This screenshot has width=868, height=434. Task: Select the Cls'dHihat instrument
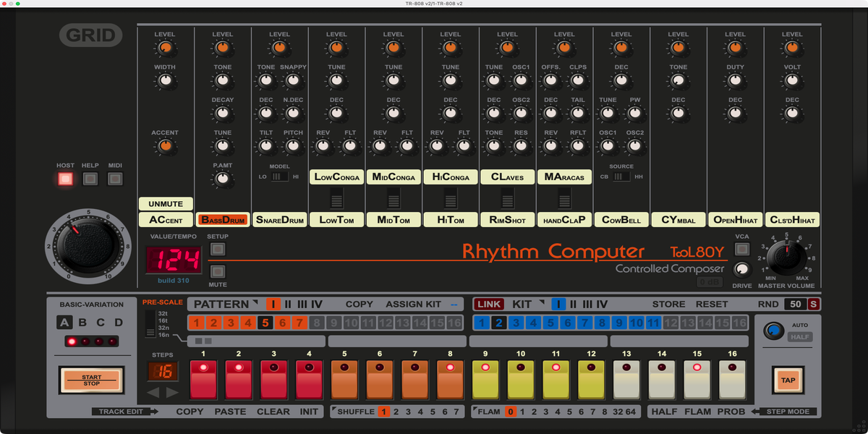792,220
